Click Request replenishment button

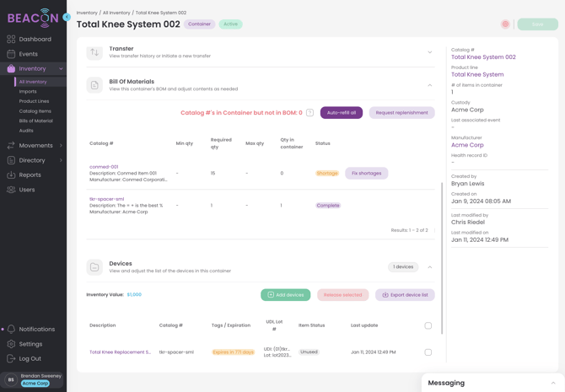(x=401, y=113)
